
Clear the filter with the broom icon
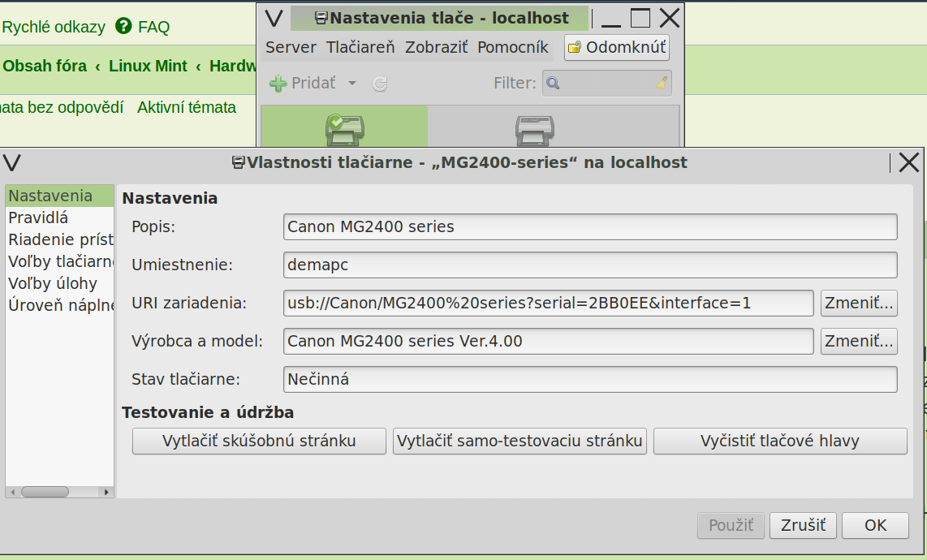coord(662,83)
